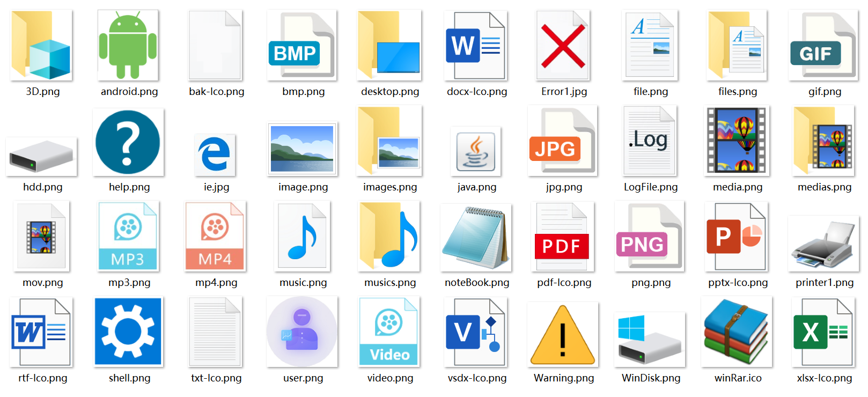Click the medias.png folder icon
Viewport: 868px width, 397px height.
click(x=823, y=141)
